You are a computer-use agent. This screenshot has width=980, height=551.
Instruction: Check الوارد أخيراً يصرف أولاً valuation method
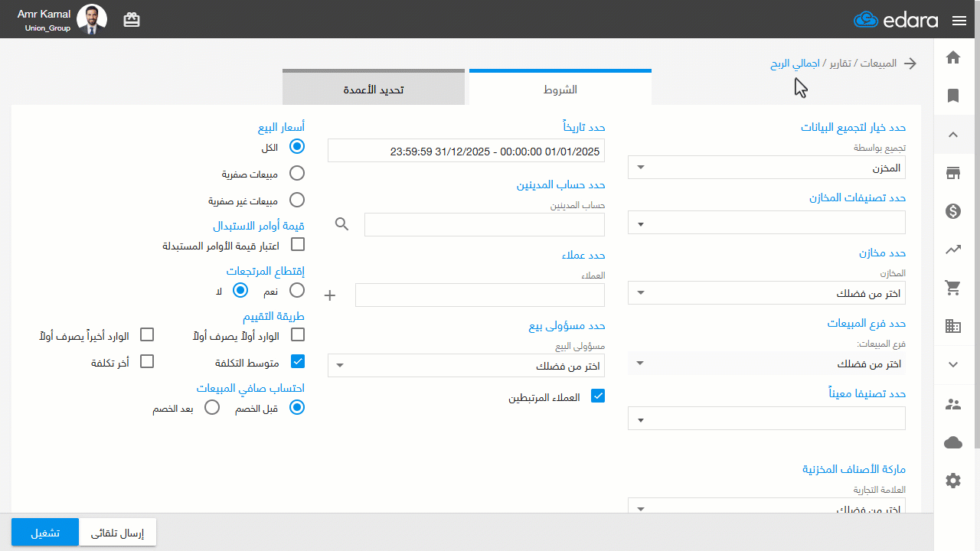[x=148, y=334]
